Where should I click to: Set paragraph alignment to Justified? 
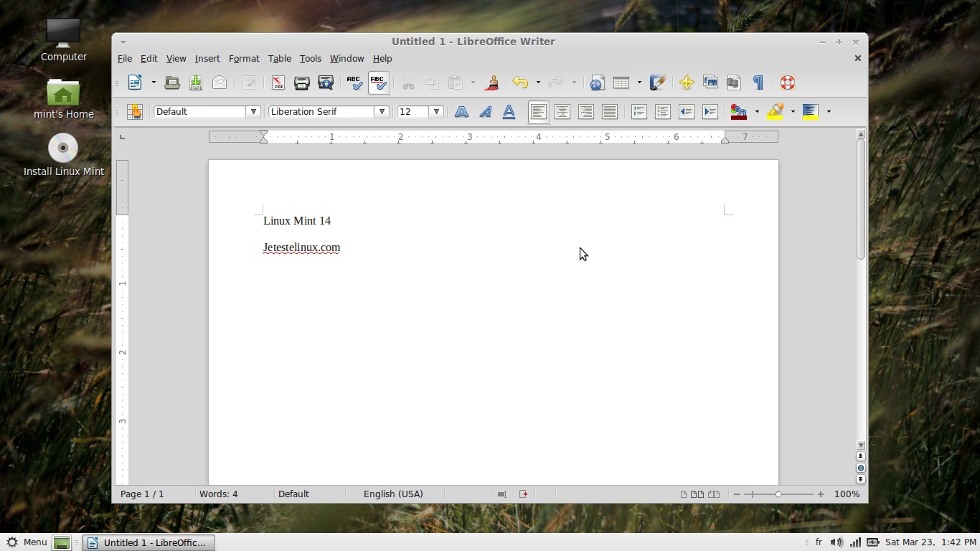pos(610,111)
